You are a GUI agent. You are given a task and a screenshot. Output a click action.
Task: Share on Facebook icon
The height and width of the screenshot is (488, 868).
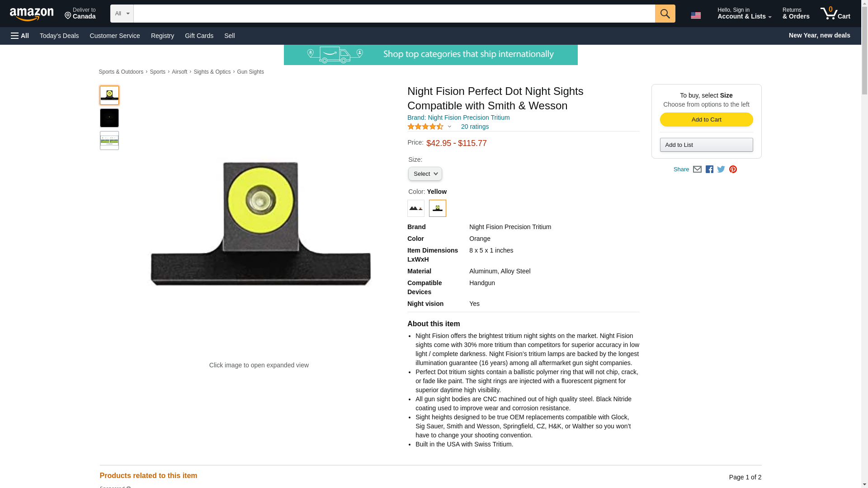[x=709, y=169]
